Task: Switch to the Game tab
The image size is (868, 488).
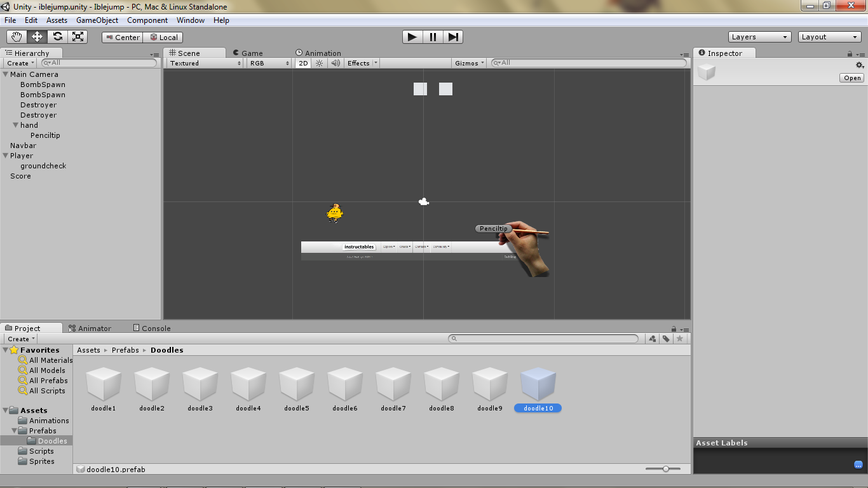Action: click(x=248, y=53)
